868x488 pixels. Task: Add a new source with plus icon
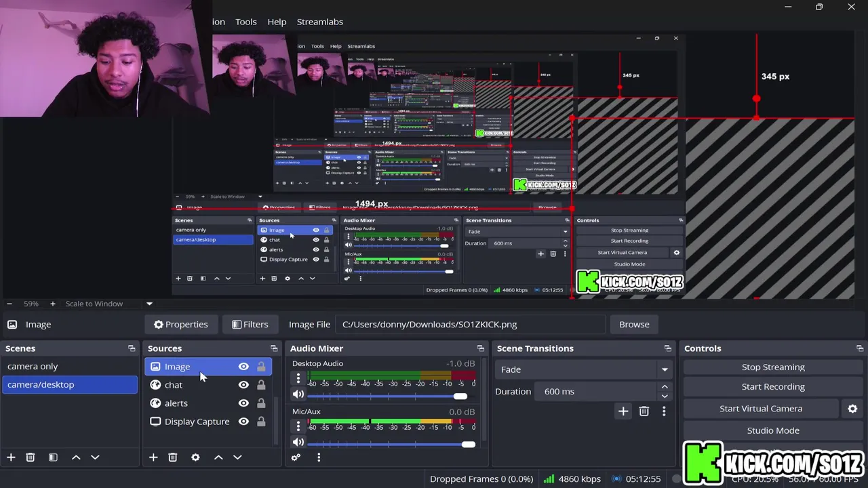click(x=153, y=457)
